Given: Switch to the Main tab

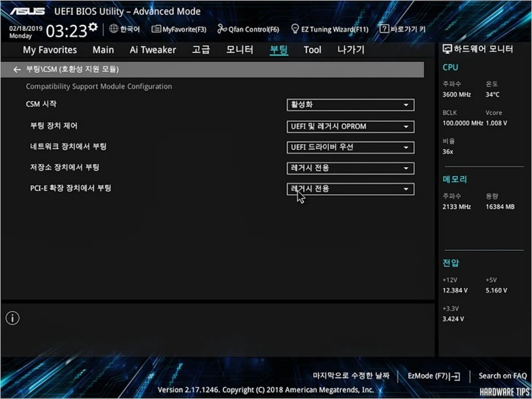Looking at the screenshot, I should click(x=103, y=50).
